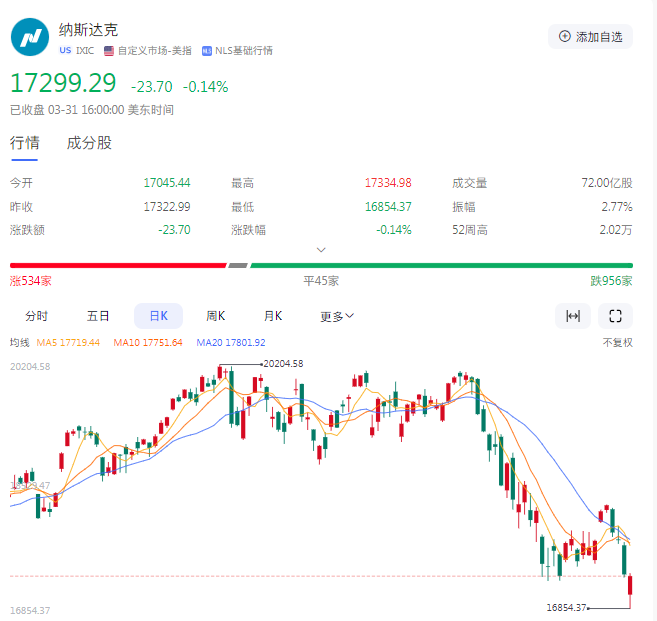
Task: Click the gray flat stocks bar segment
Action: click(x=238, y=265)
